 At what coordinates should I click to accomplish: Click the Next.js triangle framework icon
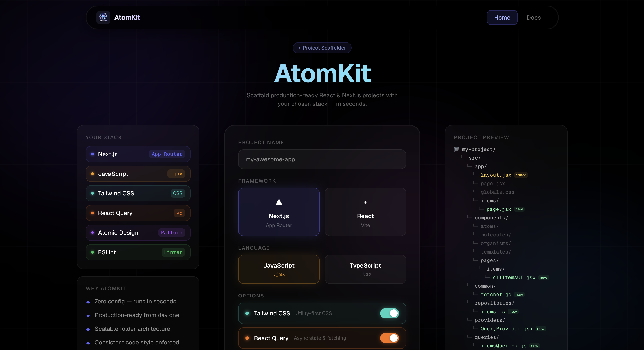tap(279, 202)
